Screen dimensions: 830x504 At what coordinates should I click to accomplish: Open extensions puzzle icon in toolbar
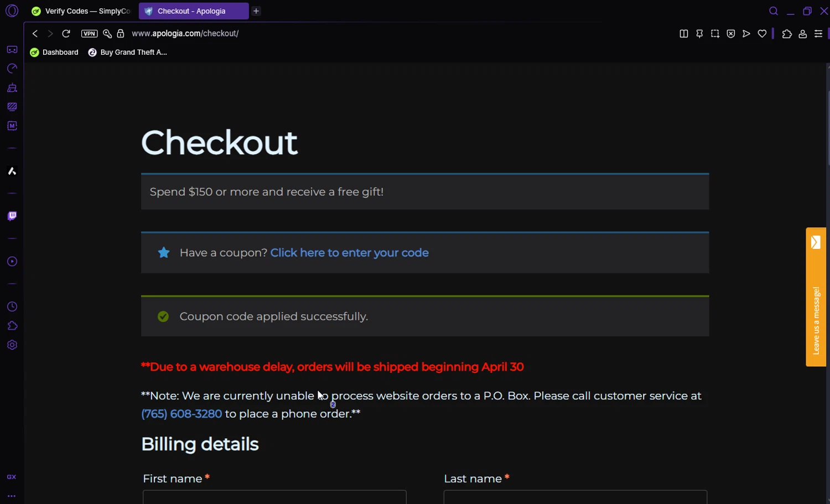[x=787, y=34]
